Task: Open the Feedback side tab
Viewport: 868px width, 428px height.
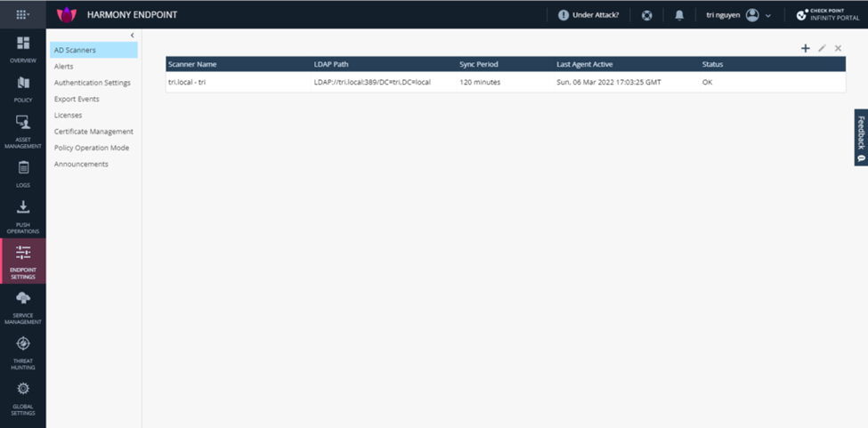Action: (x=861, y=137)
